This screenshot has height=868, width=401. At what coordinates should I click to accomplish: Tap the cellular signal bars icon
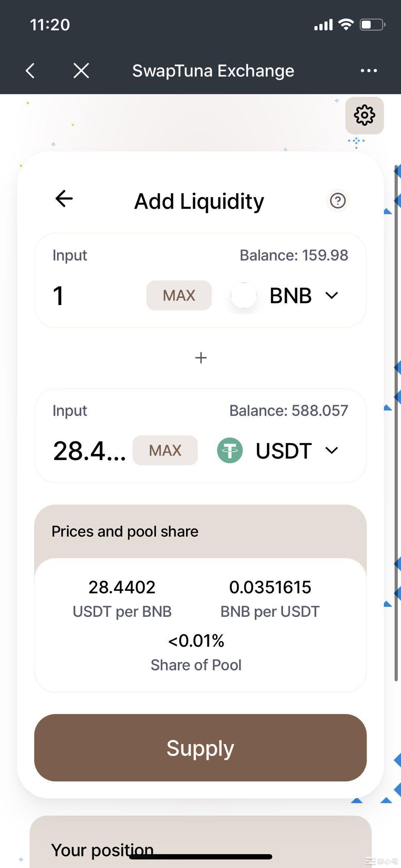click(323, 25)
